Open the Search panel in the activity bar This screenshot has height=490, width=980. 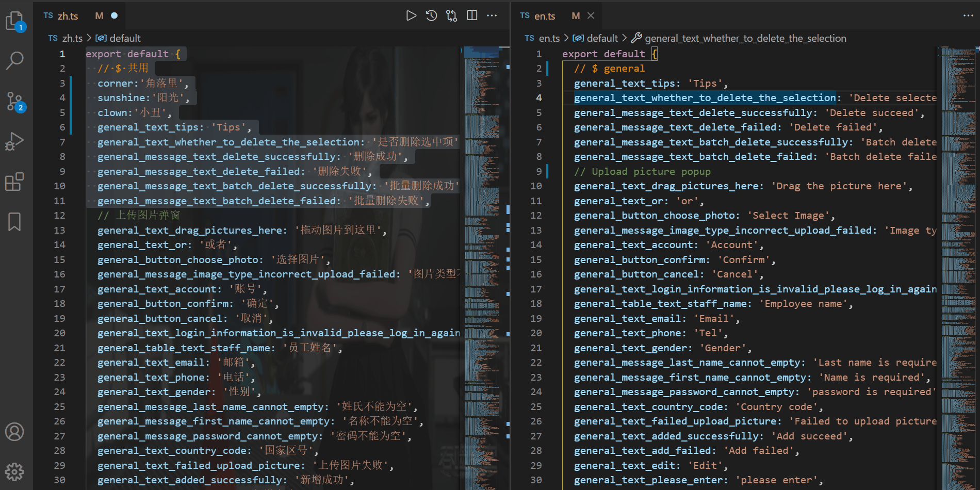point(14,60)
